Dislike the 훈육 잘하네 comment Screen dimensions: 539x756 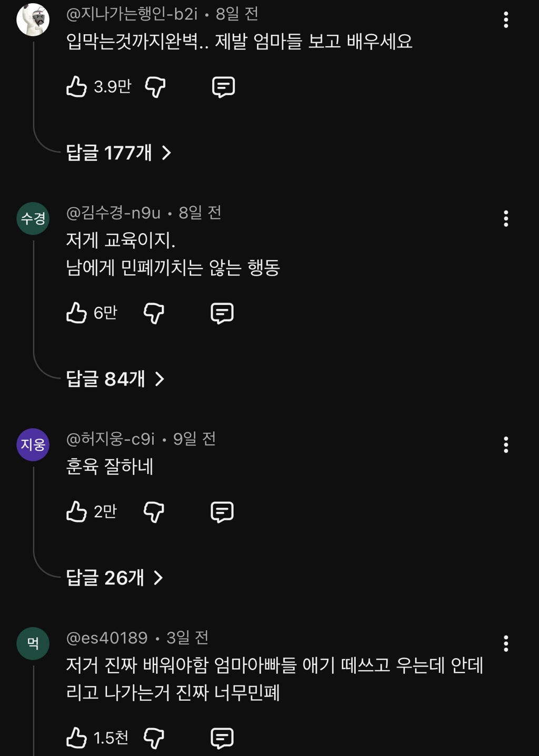(x=154, y=512)
